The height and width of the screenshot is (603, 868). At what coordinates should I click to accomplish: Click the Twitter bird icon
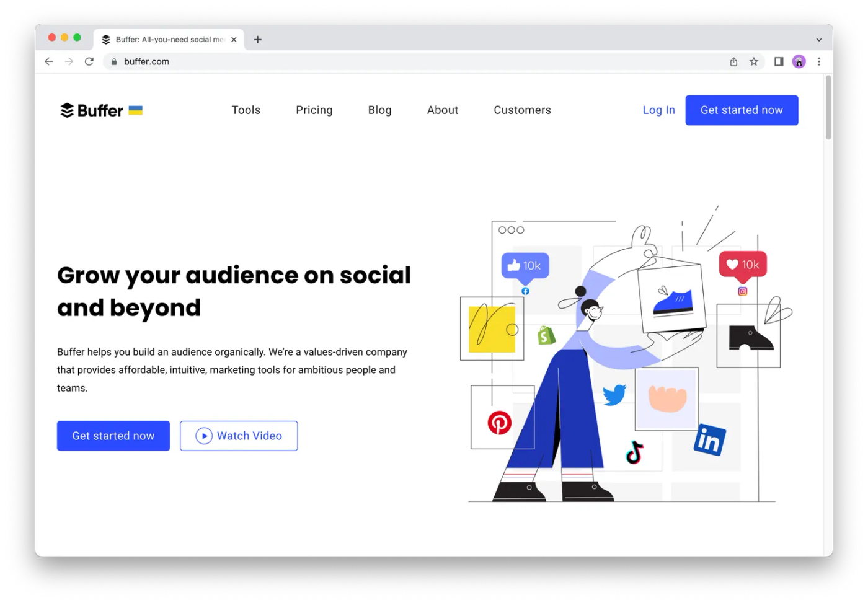614,395
